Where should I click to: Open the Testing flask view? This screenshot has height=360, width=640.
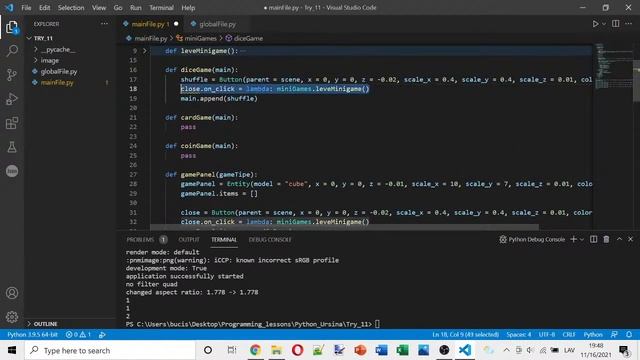[x=12, y=147]
